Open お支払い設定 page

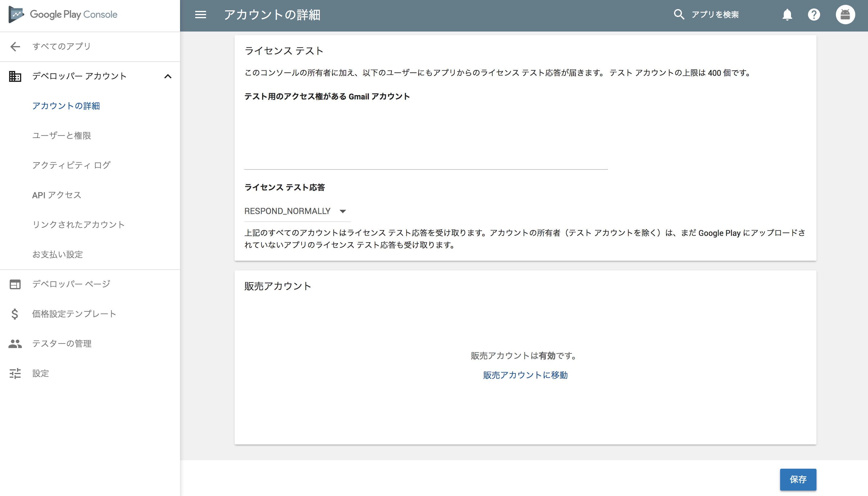pos(58,254)
